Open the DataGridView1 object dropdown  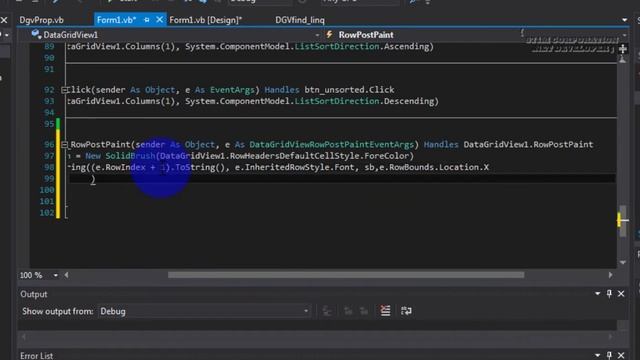point(317,35)
